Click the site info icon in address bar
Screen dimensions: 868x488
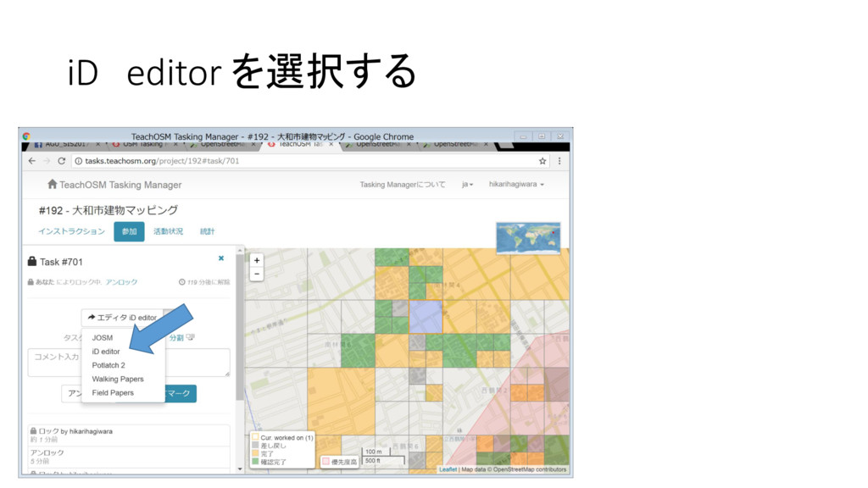coord(79,161)
